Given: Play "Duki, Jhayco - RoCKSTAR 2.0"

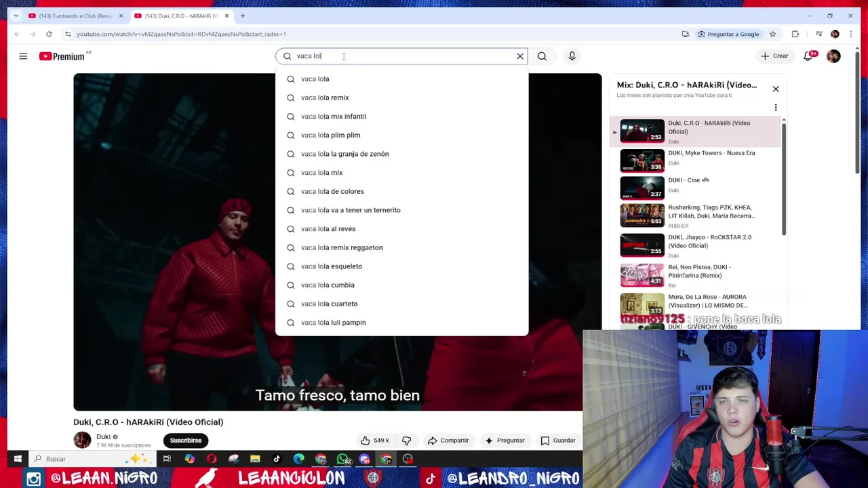Looking at the screenshot, I should point(695,245).
